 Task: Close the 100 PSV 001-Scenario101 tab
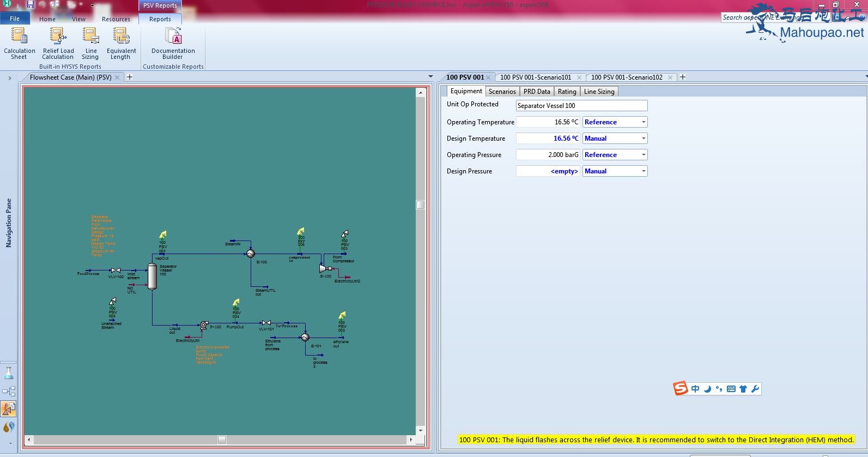click(579, 77)
